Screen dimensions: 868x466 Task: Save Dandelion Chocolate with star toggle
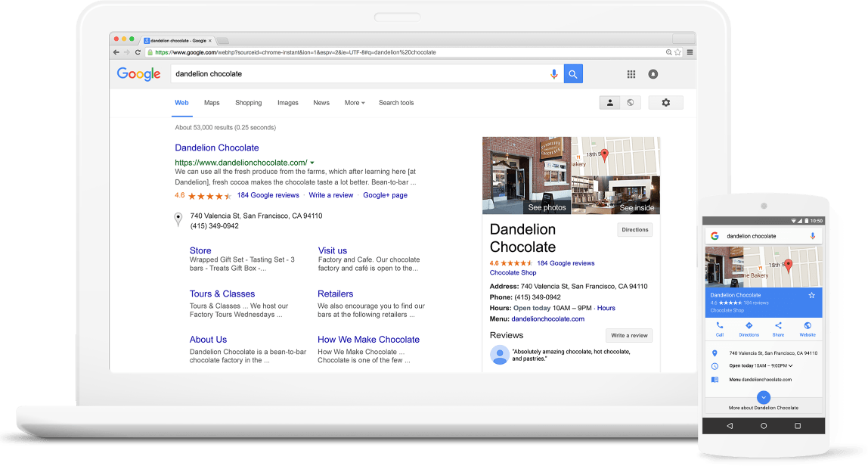(811, 295)
